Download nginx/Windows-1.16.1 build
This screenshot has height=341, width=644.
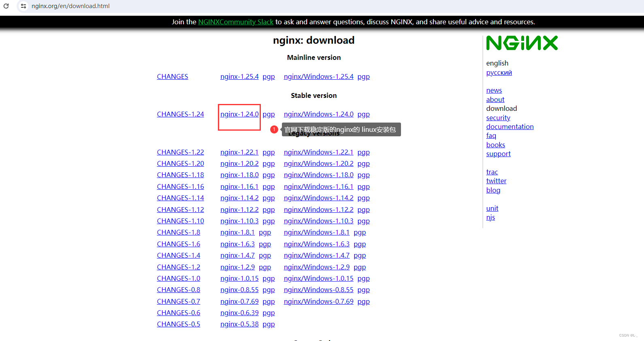319,186
